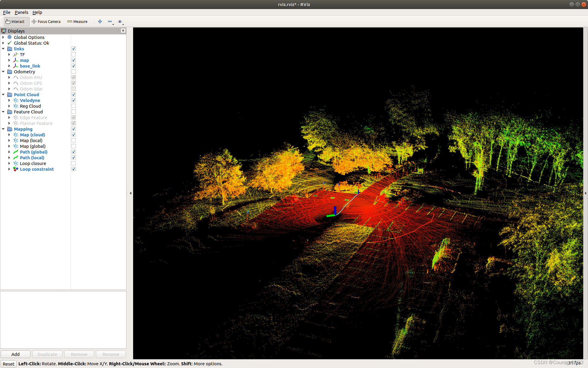Click the Focus Camera tool
Image resolution: width=588 pixels, height=368 pixels.
[x=46, y=21]
